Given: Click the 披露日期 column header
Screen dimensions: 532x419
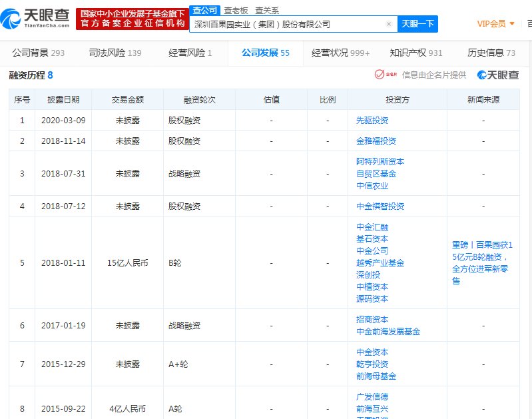Looking at the screenshot, I should (x=63, y=99).
